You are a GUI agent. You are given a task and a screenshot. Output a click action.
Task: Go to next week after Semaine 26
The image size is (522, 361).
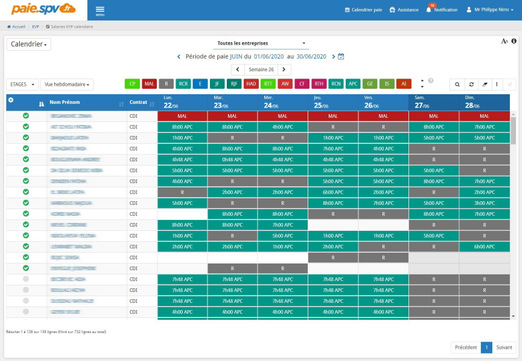coord(284,69)
